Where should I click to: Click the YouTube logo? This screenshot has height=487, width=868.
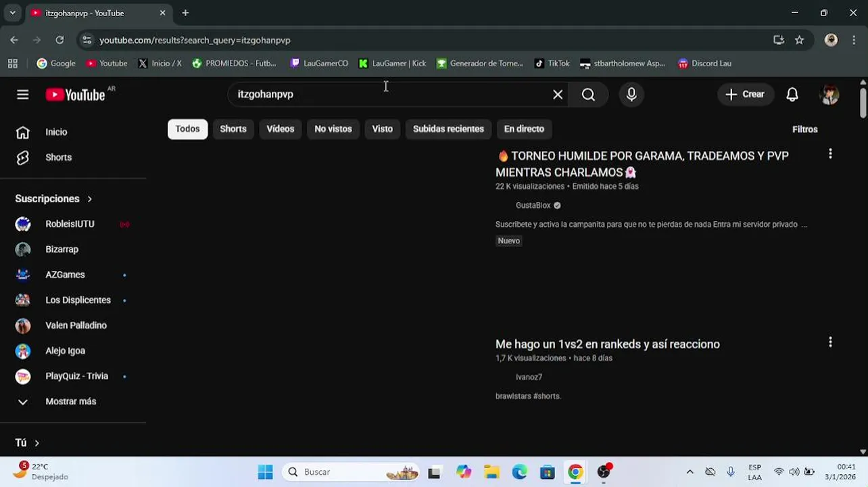pos(75,95)
